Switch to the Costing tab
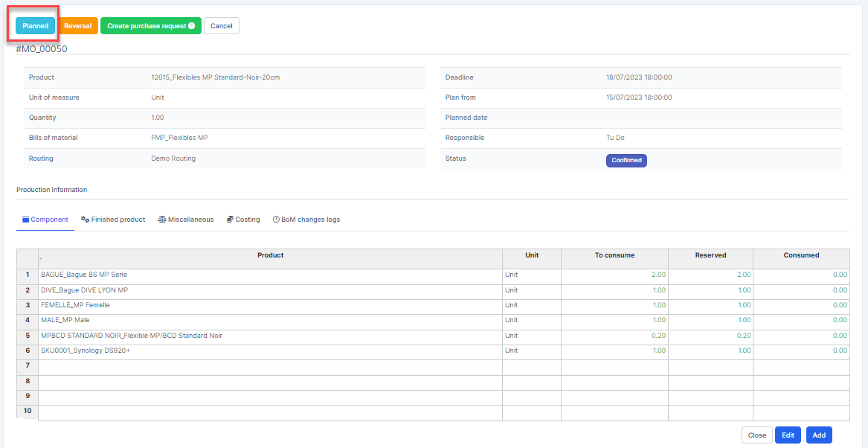This screenshot has height=448, width=868. 243,220
